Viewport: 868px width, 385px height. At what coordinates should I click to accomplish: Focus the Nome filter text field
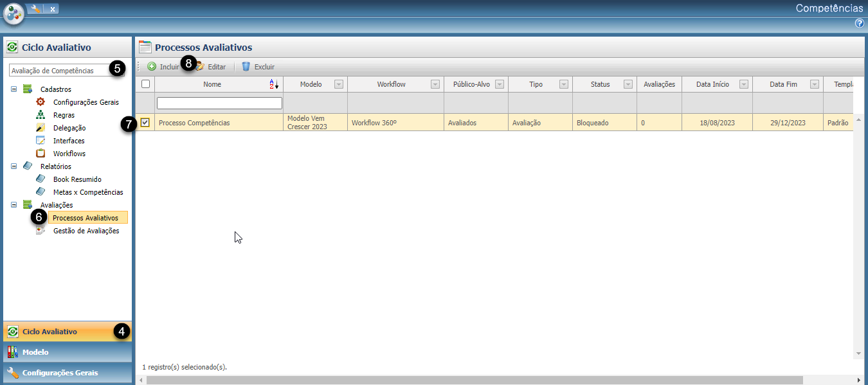tap(219, 103)
